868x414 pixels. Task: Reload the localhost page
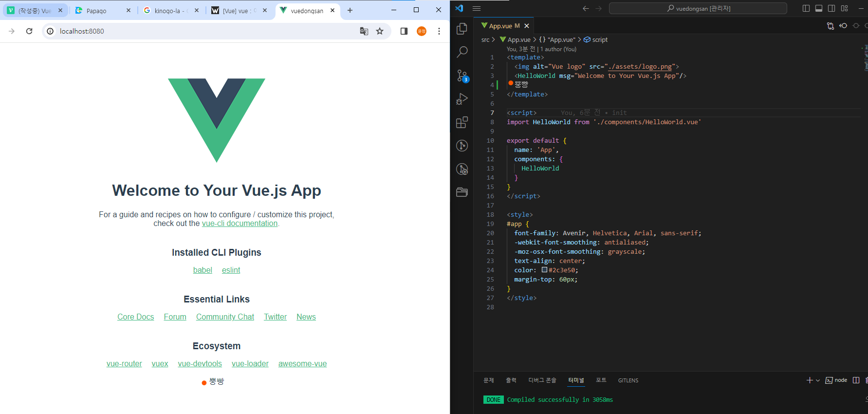click(x=29, y=31)
